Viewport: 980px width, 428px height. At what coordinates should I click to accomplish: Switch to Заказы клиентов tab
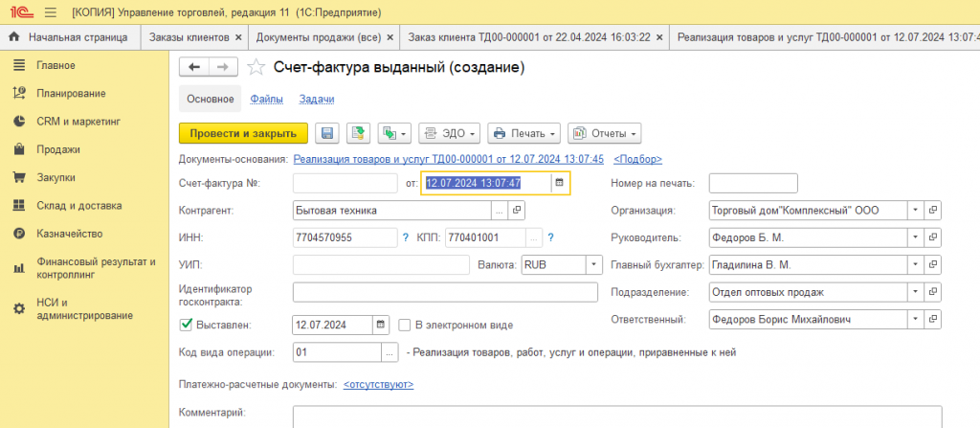point(189,37)
